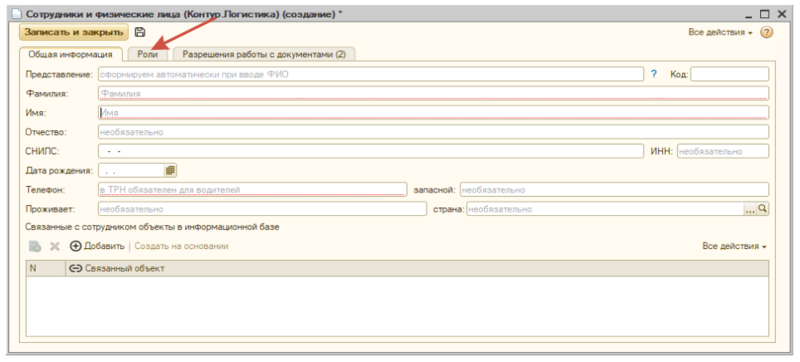Click the Проживает address field
800x362 pixels.
262,209
